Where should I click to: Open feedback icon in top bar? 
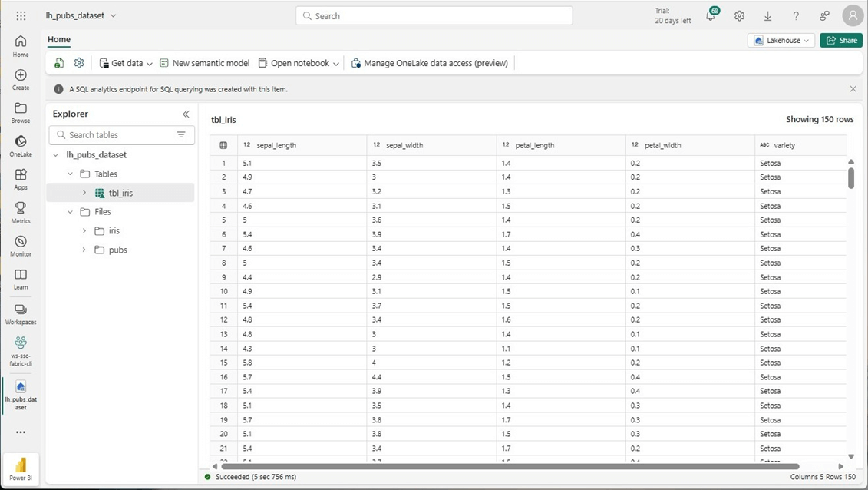coord(824,16)
